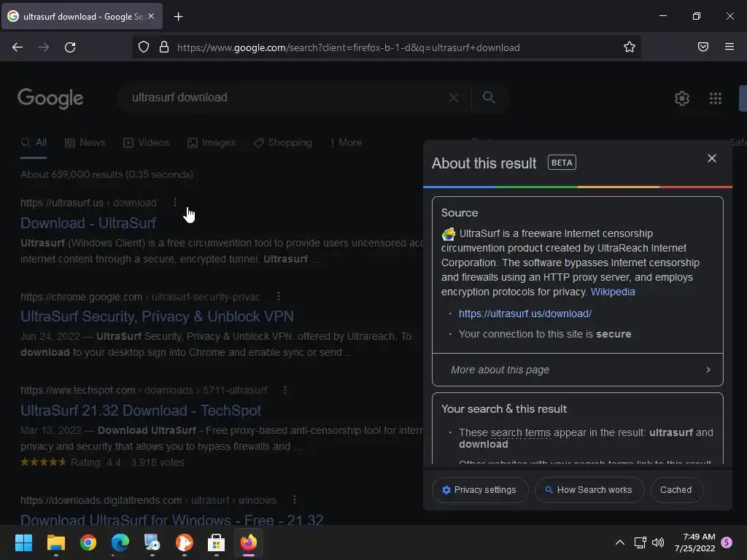This screenshot has width=747, height=560.
Task: Click in the Google search input field
Action: [x=286, y=98]
